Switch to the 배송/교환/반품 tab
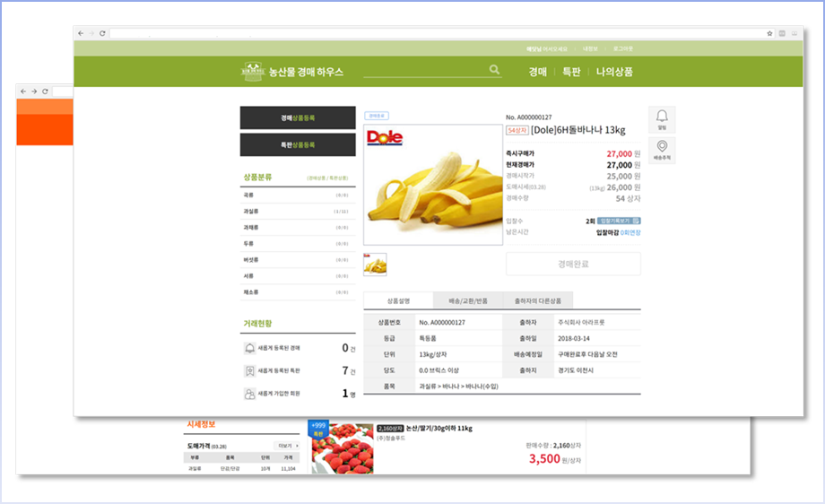The image size is (825, 504). click(468, 300)
